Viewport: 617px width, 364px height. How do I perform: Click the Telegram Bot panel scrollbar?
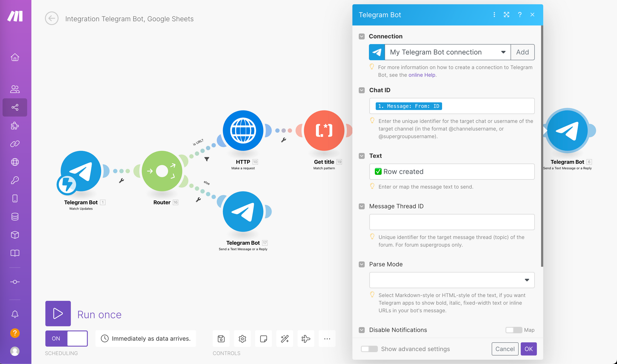(x=542, y=146)
